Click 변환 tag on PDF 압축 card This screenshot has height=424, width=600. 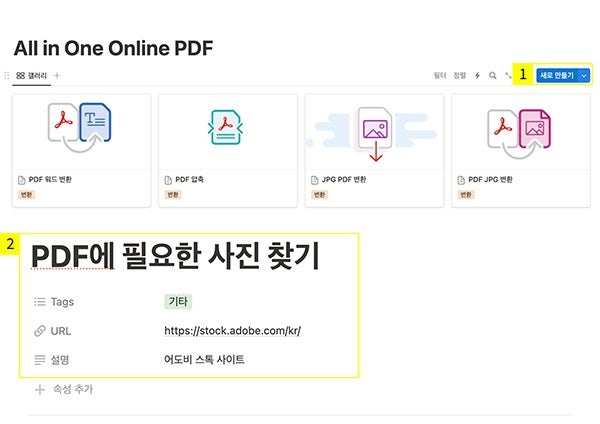173,195
